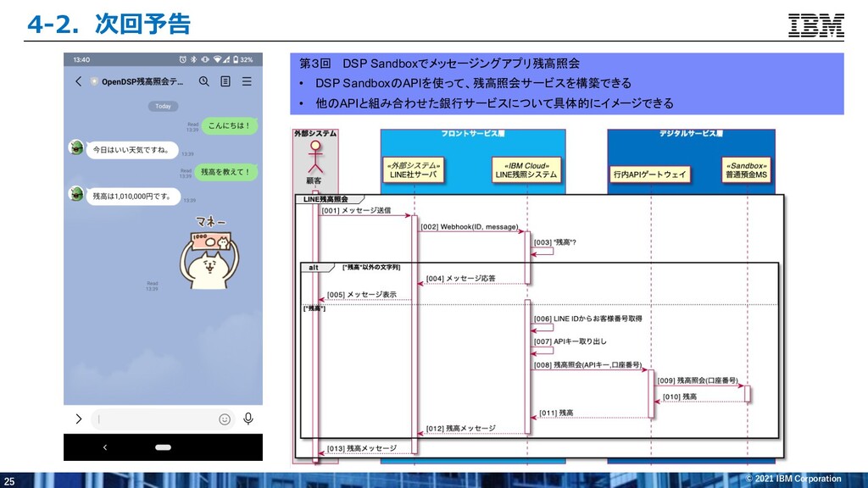868x488 pixels.
Task: Click the LINE残高照会 frame label
Action: pyautogui.click(x=326, y=199)
